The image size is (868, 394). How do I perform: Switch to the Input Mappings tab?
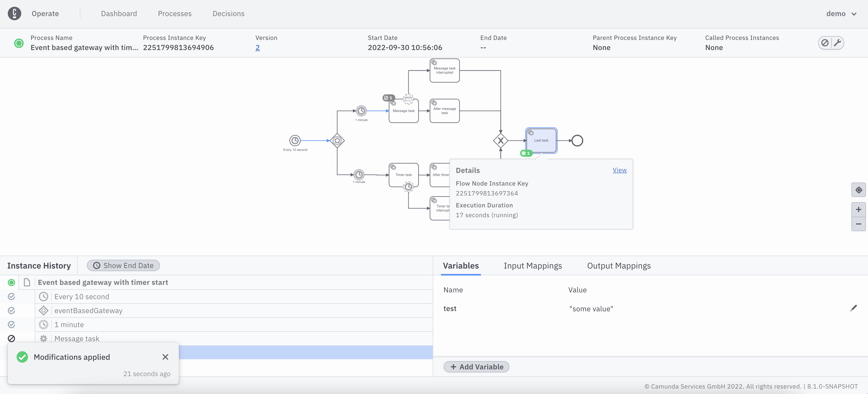(x=533, y=266)
